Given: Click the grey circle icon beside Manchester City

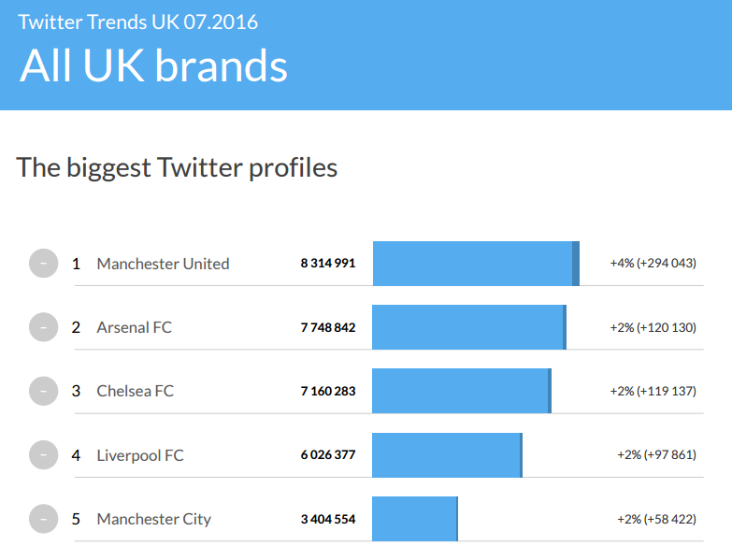Looking at the screenshot, I should [43, 519].
